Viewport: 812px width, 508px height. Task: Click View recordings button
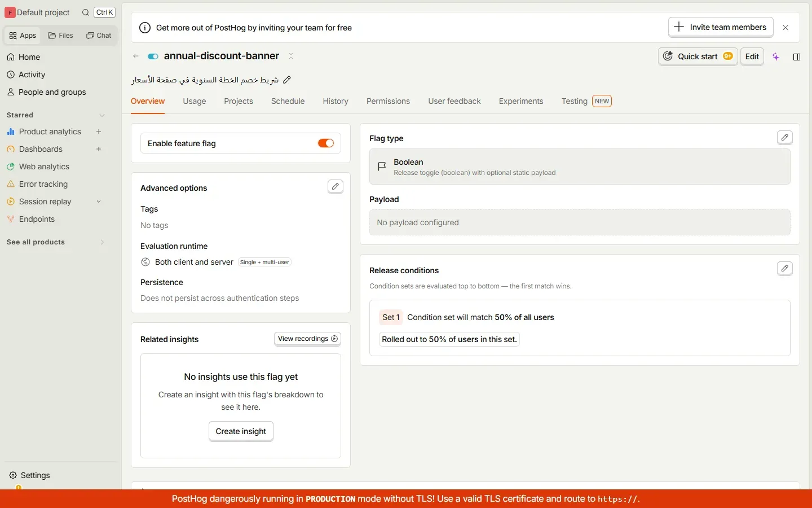click(x=308, y=339)
